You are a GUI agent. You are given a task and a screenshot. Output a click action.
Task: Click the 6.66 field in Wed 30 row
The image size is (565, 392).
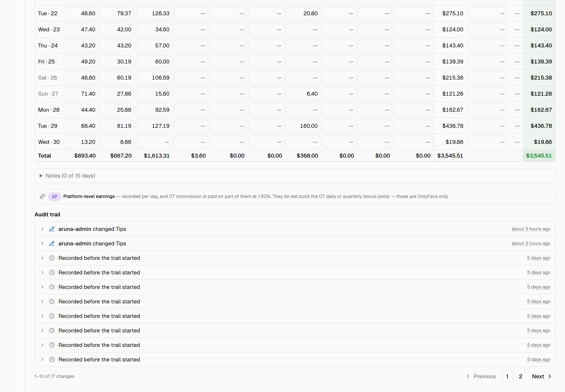click(117, 142)
